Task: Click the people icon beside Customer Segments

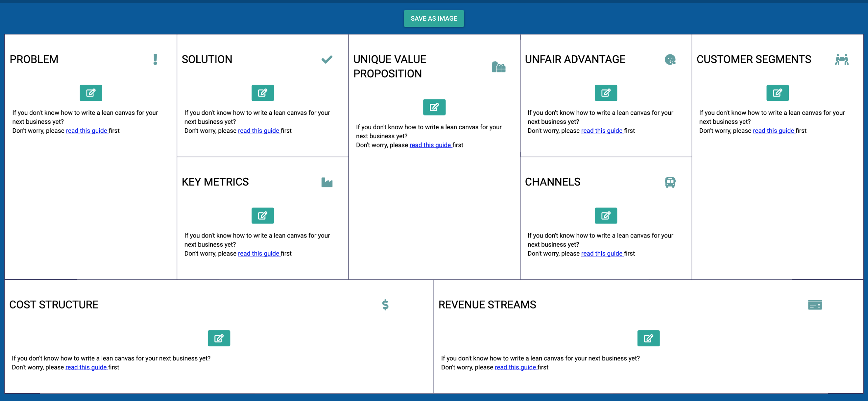Action: [841, 59]
